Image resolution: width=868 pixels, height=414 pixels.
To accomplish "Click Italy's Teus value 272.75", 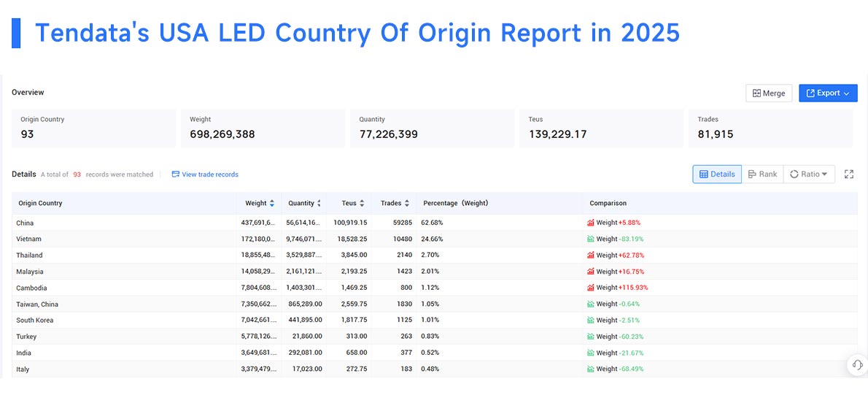I will [x=357, y=369].
